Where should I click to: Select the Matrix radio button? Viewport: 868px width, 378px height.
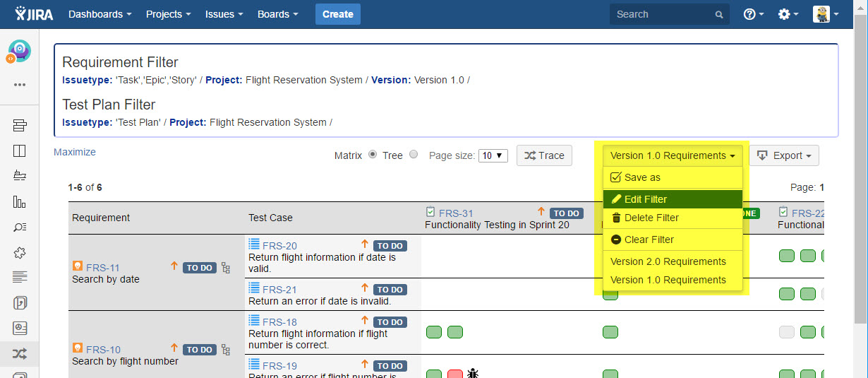click(373, 155)
